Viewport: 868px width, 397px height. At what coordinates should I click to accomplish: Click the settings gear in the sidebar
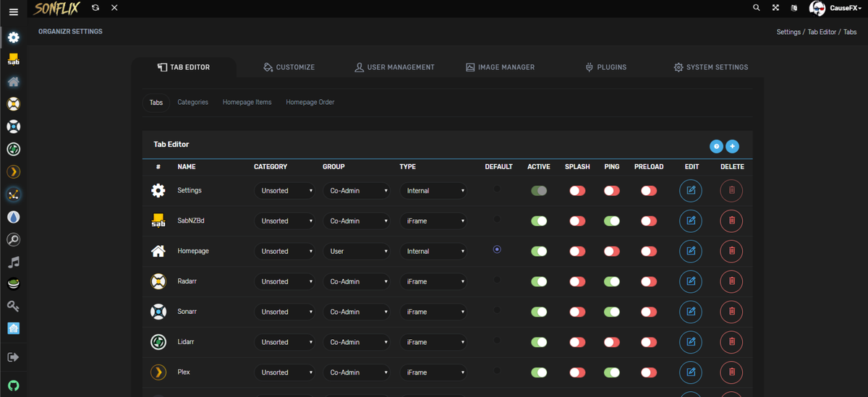click(13, 37)
